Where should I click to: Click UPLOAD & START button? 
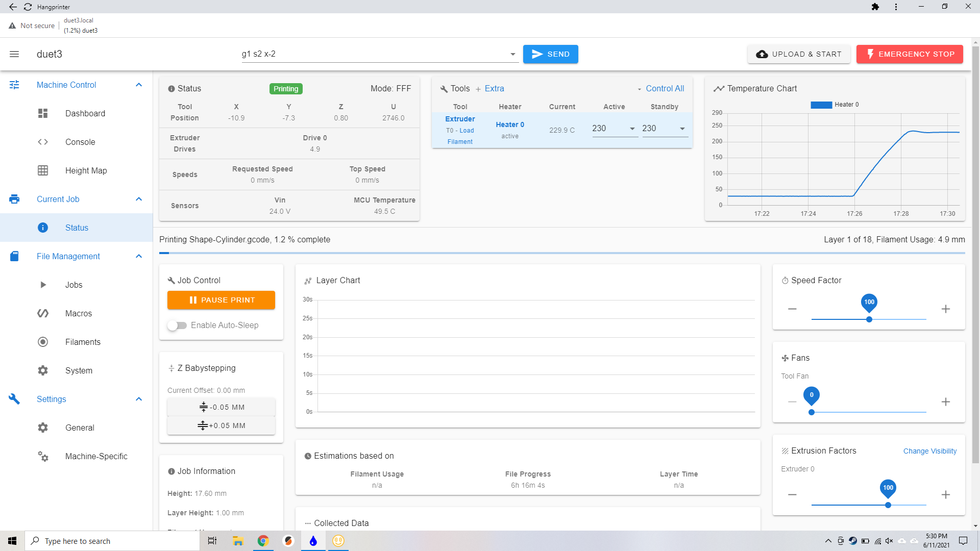pyautogui.click(x=799, y=54)
